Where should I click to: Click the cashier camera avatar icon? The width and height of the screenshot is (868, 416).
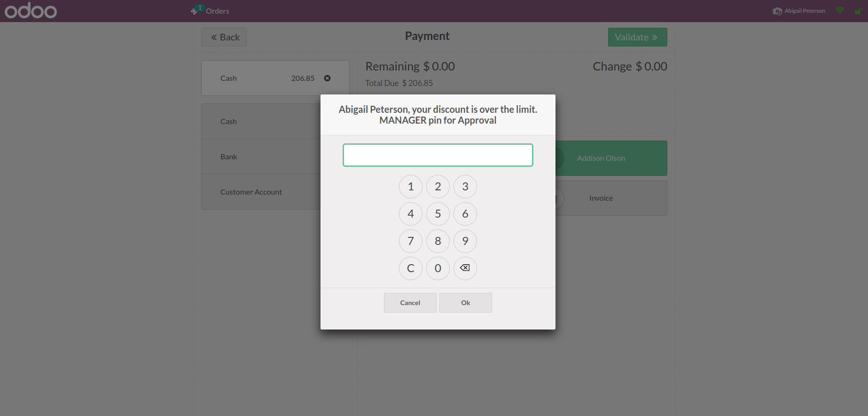coord(777,11)
